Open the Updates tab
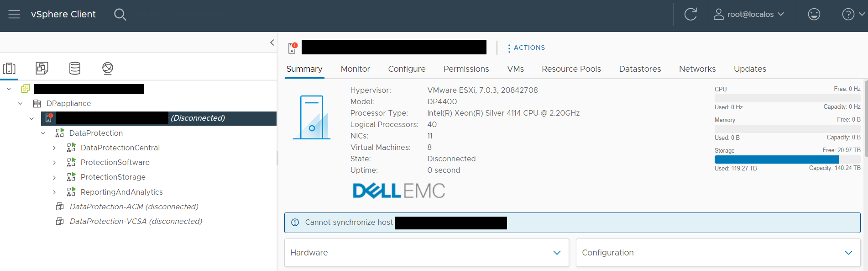 750,69
